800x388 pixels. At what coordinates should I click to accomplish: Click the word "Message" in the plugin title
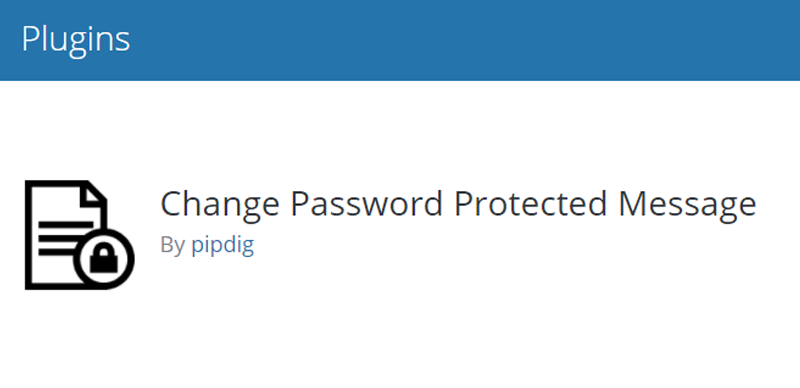coord(687,205)
